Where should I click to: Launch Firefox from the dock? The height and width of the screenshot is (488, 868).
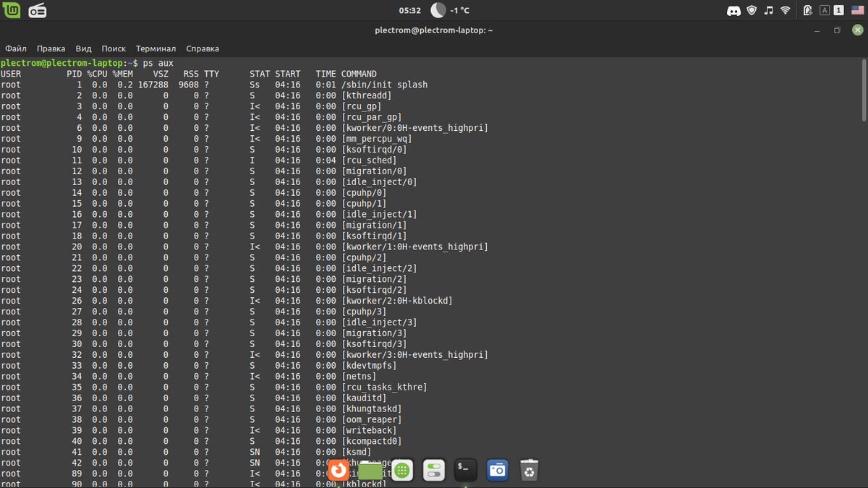pyautogui.click(x=338, y=470)
